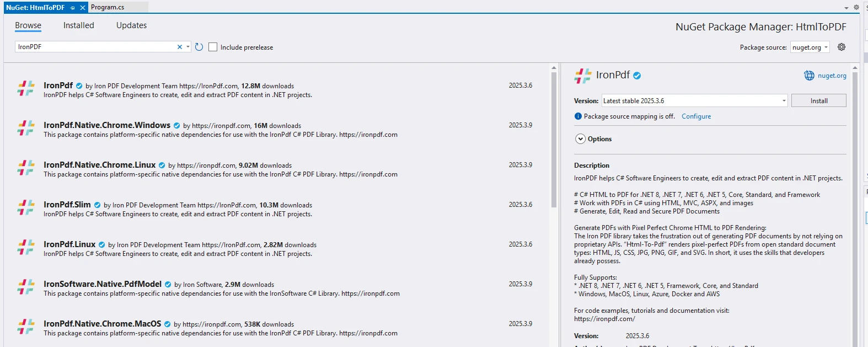
Task: Click the nuget.org globe icon
Action: 809,76
